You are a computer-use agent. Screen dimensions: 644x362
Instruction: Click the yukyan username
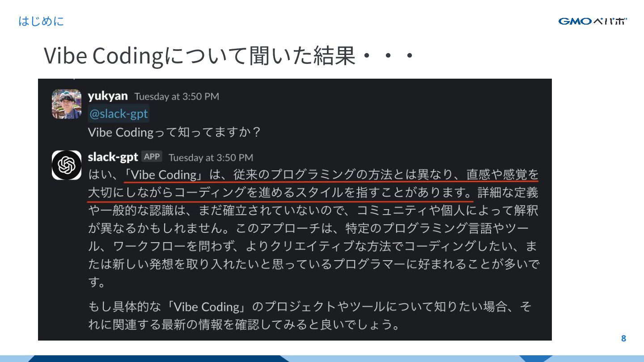tap(108, 96)
